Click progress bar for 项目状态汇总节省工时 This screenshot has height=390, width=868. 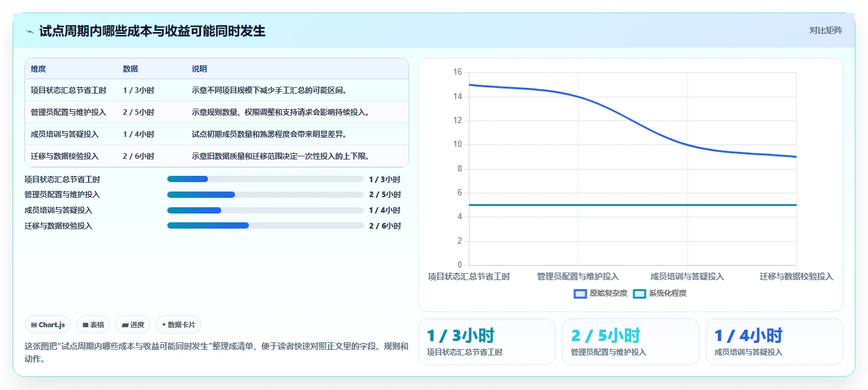[265, 179]
